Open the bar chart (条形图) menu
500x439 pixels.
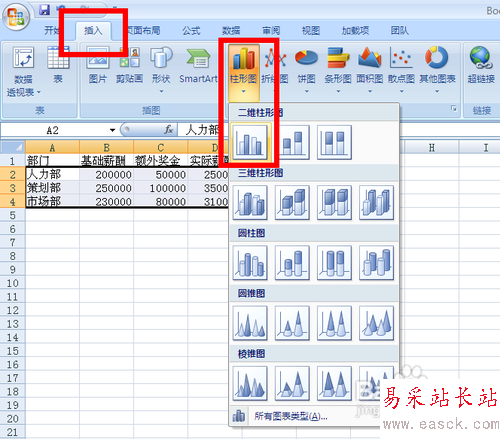pyautogui.click(x=338, y=70)
